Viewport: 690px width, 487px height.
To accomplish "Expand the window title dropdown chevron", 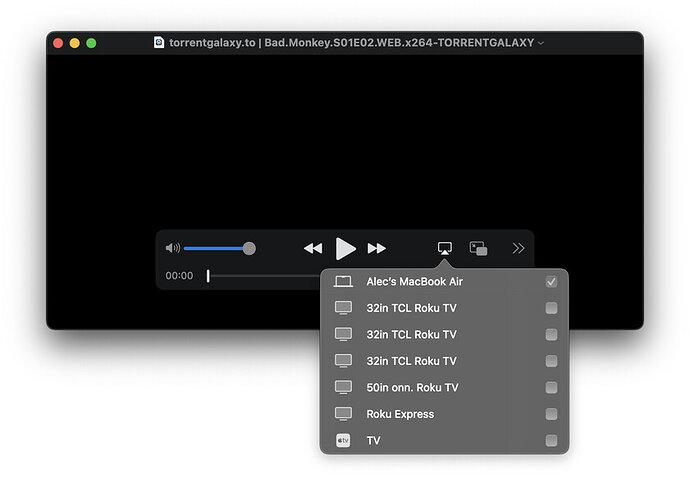I will (541, 43).
